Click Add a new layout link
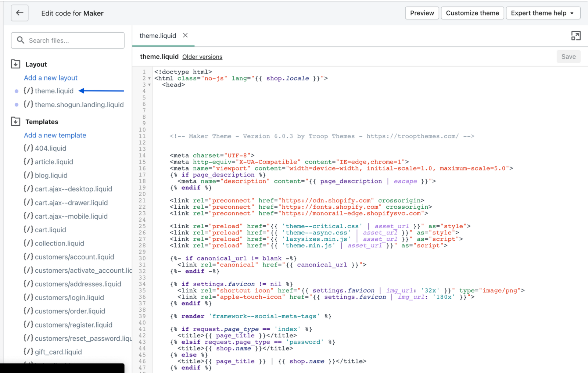Screen dimensions: 588x373 [51, 78]
